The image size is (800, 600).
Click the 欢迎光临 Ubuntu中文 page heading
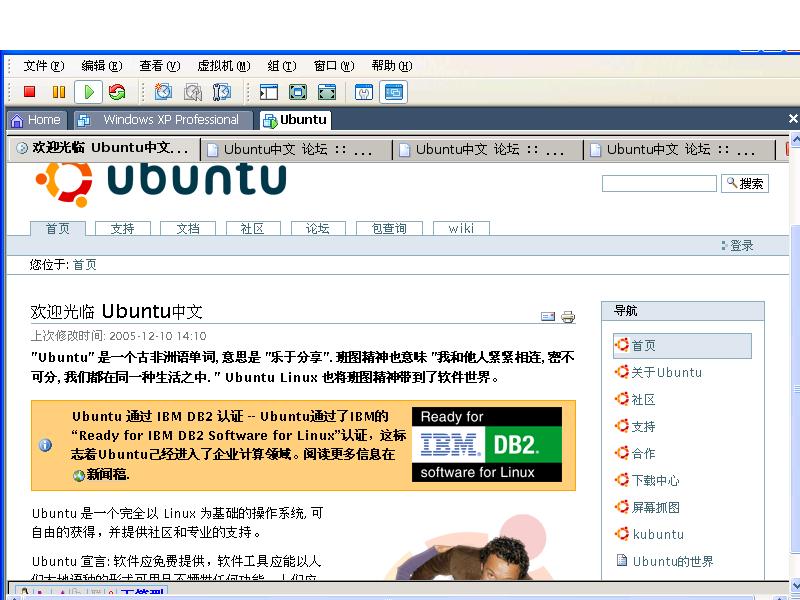117,311
